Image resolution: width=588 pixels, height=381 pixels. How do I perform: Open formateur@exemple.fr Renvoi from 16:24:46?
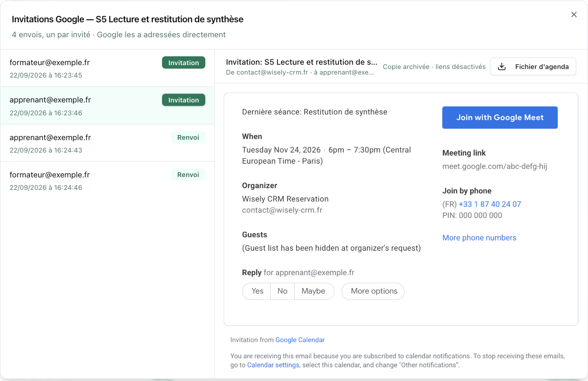point(107,180)
